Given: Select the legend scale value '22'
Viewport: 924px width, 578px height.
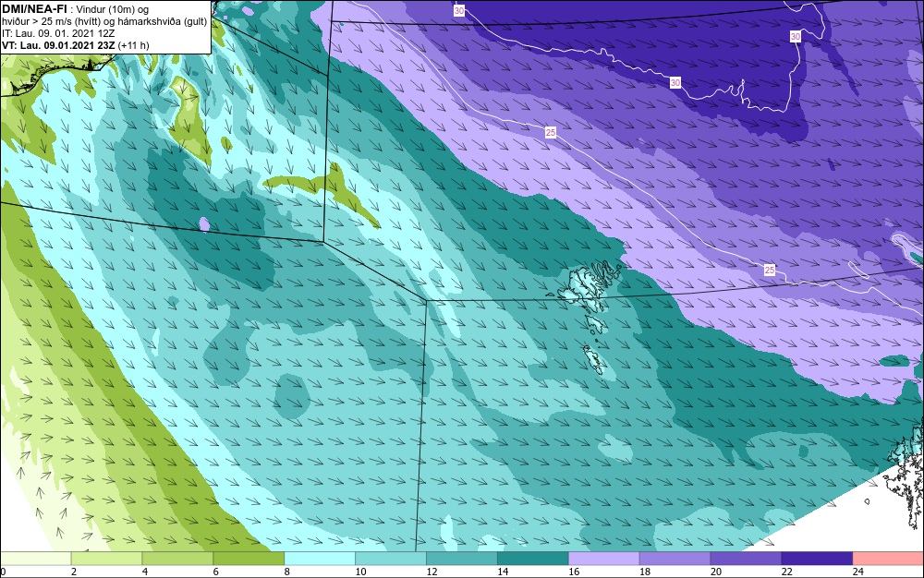Looking at the screenshot, I should point(787,572).
